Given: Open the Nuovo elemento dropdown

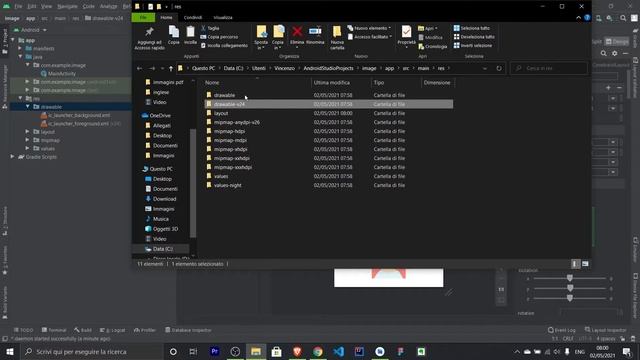Looking at the screenshot, I should coord(369,28).
